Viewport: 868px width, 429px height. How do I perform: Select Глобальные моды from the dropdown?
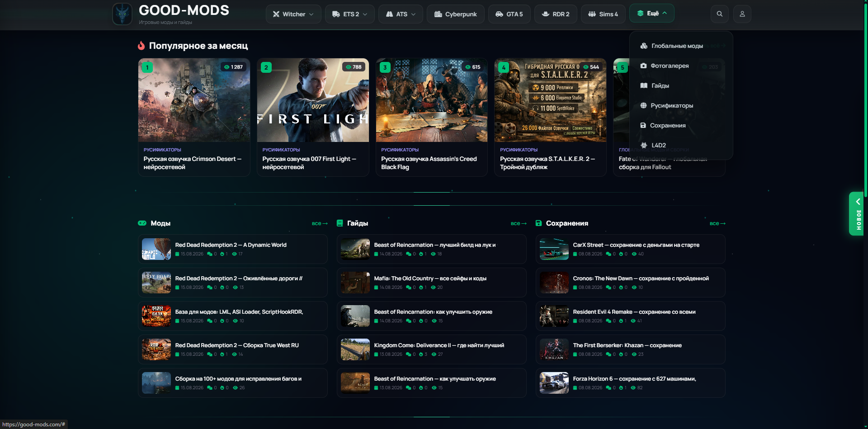click(x=681, y=46)
